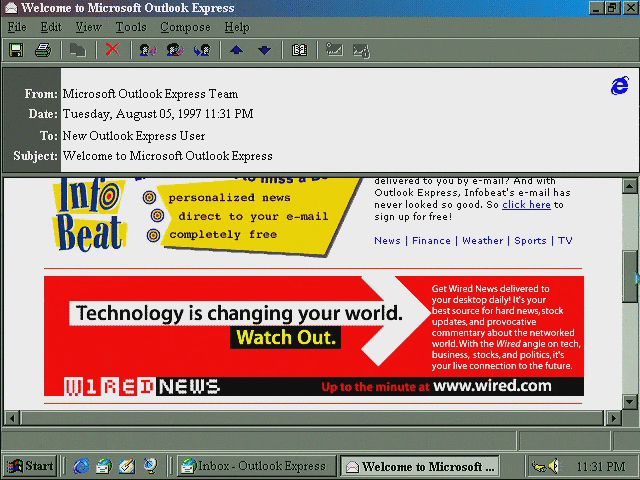Click the title bar envelope icon
640x480 pixels.
point(11,8)
